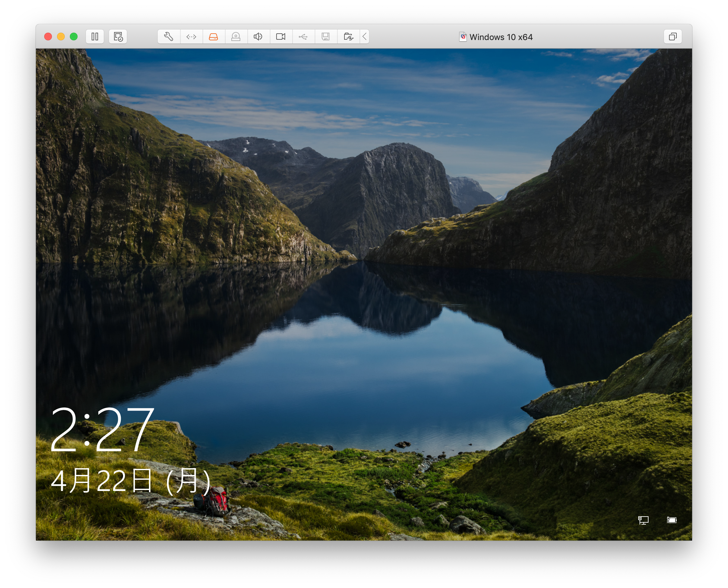Image resolution: width=728 pixels, height=588 pixels.
Task: Click the date text 4月22日 (月)
Action: 131,481
